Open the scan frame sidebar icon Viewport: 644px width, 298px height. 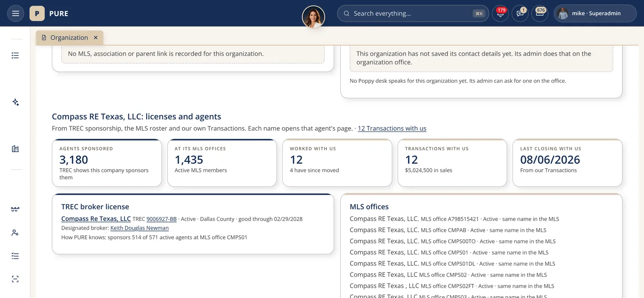(x=15, y=279)
